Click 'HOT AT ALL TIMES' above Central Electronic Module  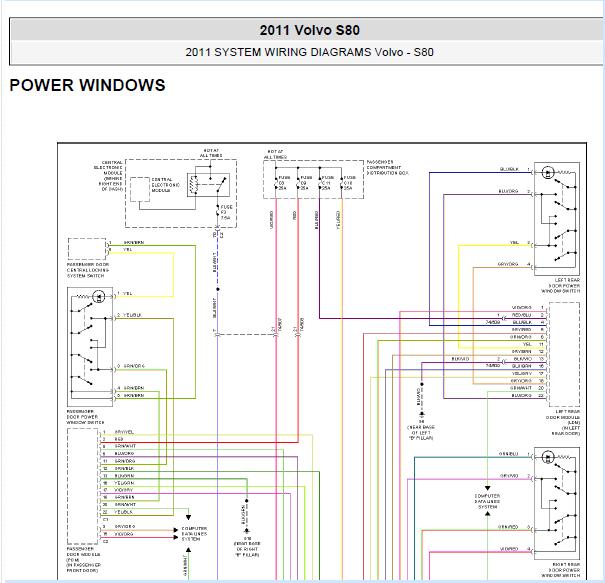[211, 153]
